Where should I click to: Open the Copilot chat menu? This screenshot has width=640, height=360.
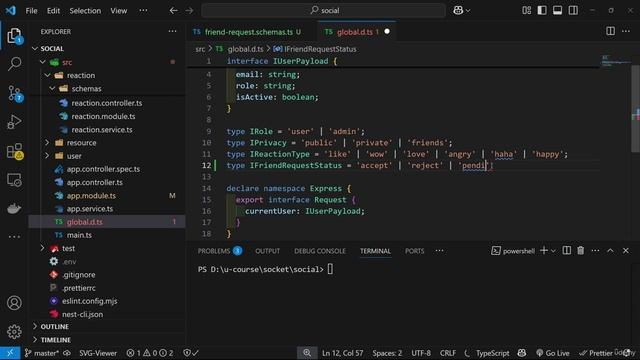(461, 11)
